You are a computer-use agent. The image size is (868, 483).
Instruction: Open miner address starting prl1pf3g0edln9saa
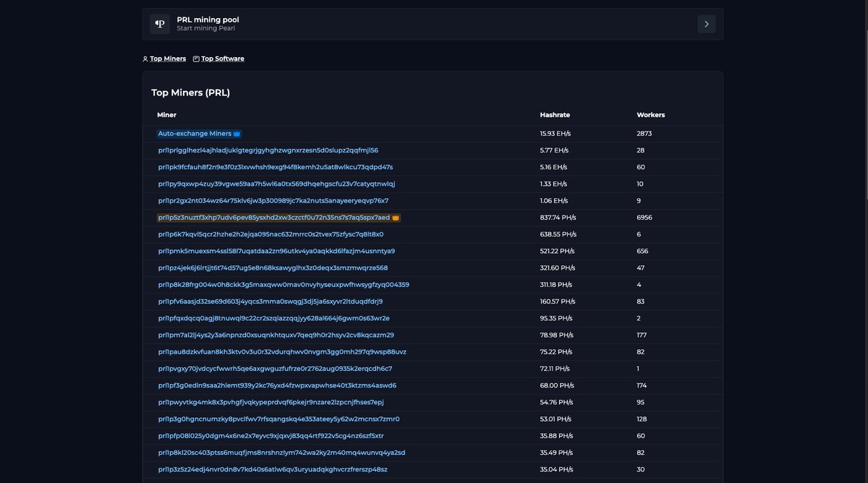pyautogui.click(x=277, y=385)
